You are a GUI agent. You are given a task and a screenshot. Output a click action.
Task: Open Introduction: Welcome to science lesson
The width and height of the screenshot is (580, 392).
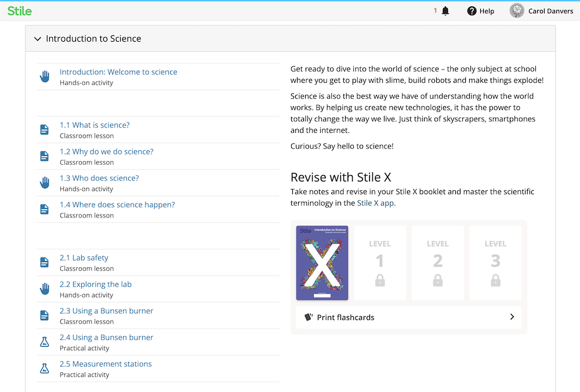[x=118, y=72]
